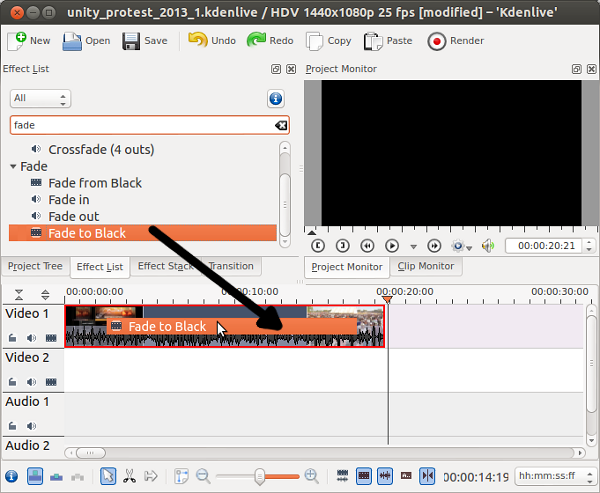Select Fade from Black effect
The image size is (600, 493).
pos(95,183)
